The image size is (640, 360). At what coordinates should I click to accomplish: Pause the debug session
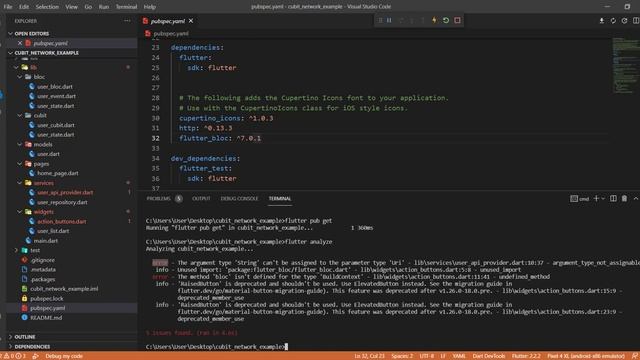tap(389, 20)
